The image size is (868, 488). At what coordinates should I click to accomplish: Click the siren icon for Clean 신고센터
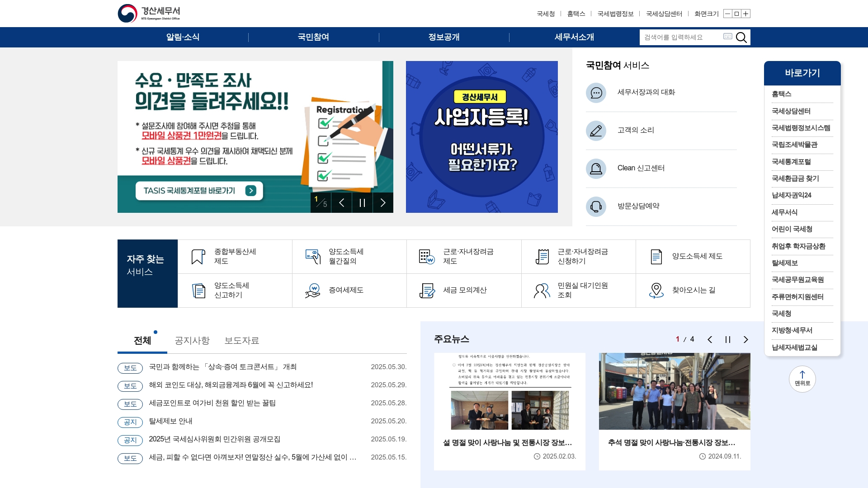click(x=596, y=169)
